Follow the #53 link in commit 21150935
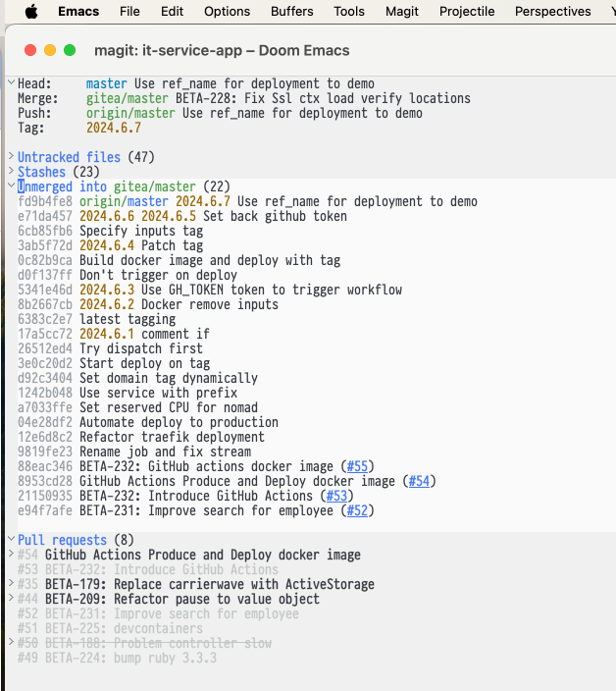The width and height of the screenshot is (616, 691). click(336, 496)
